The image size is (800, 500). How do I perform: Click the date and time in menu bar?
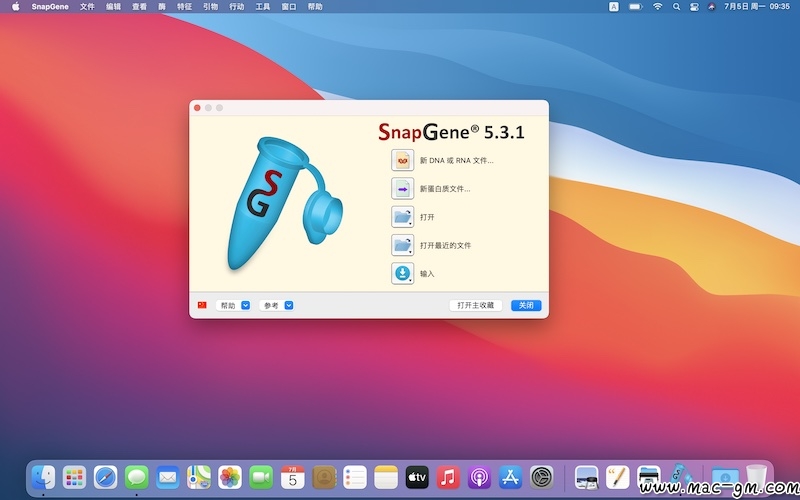pos(757,7)
